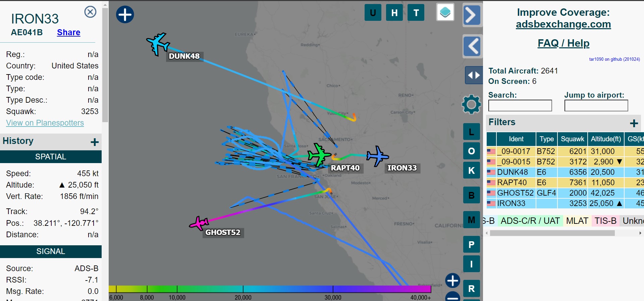Click the SIGNAL section header

point(51,251)
